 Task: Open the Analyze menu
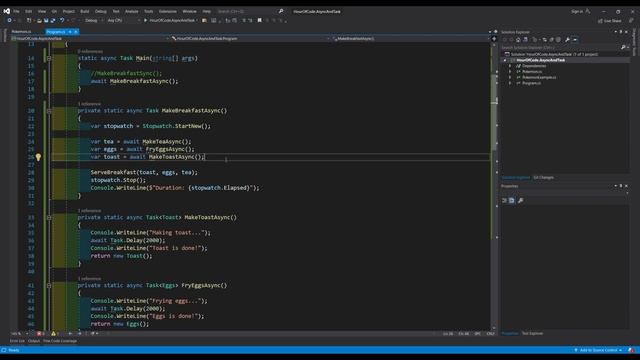tap(131, 11)
